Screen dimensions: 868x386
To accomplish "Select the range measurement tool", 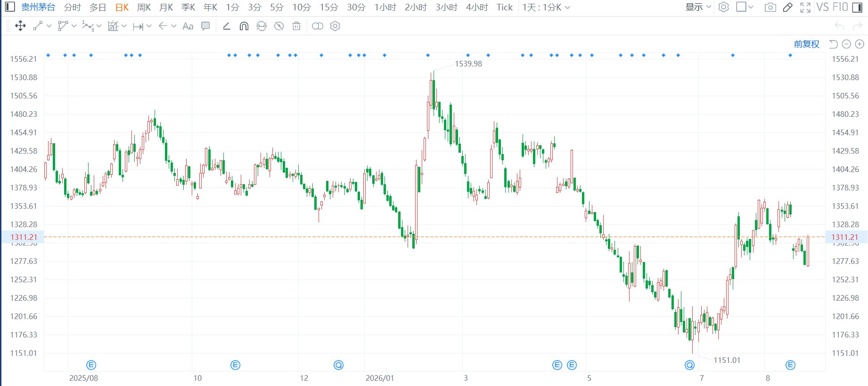I will [138, 26].
